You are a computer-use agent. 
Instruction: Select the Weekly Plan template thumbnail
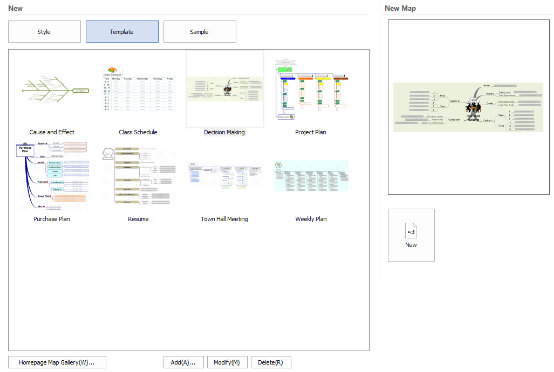pos(311,176)
